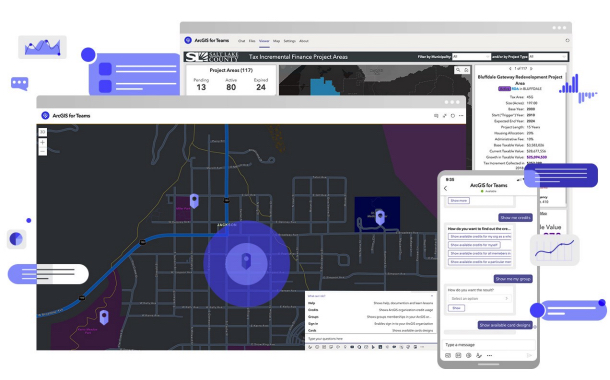Go to previous project with the left arrow
Image resolution: width=610 pixels, height=380 pixels.
(510, 68)
